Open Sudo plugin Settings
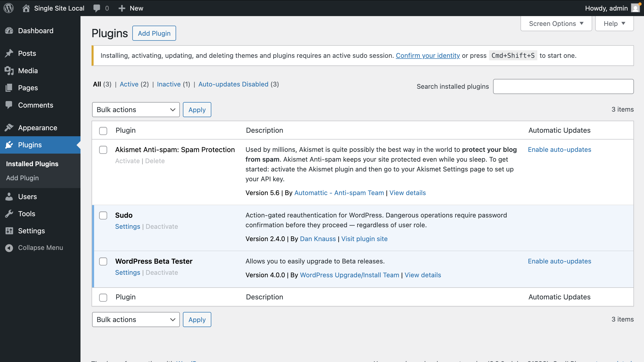Viewport: 644px width, 362px height. 128,227
